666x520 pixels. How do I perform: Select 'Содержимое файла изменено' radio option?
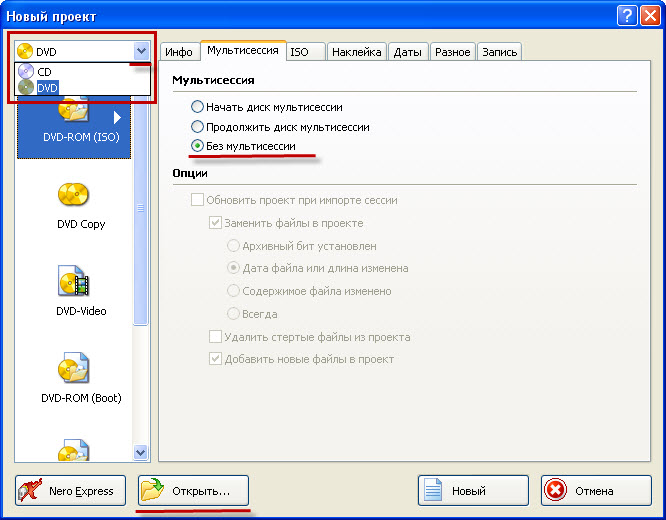point(233,291)
